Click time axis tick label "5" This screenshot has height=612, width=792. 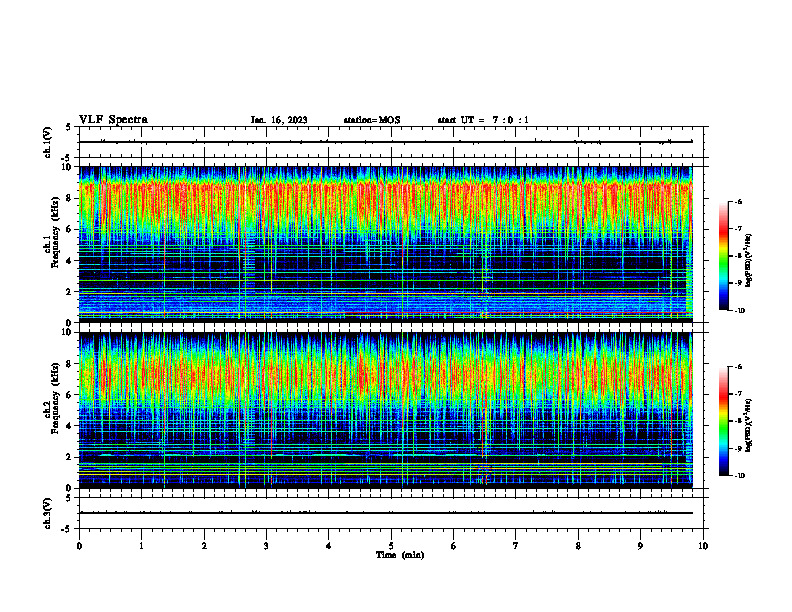[391, 546]
